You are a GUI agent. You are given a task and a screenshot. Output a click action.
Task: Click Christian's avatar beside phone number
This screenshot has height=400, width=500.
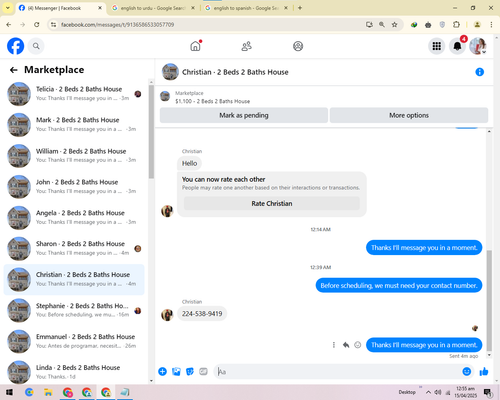(167, 314)
